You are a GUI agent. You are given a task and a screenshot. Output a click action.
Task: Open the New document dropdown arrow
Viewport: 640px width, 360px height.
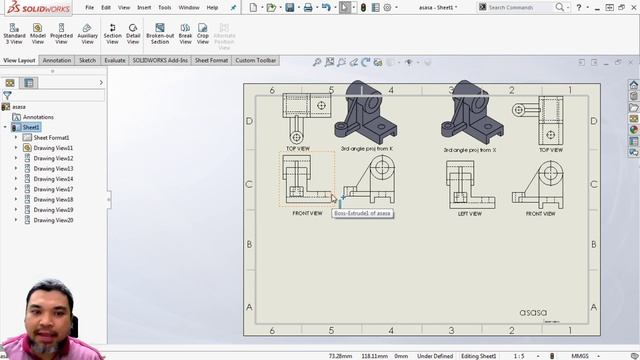click(x=261, y=8)
